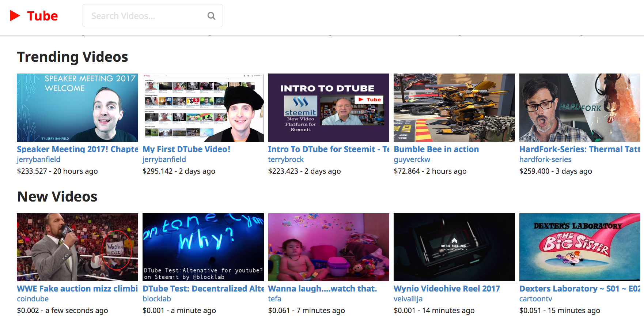Open neon 'Why?' DTube Test thumbnail

tap(203, 247)
